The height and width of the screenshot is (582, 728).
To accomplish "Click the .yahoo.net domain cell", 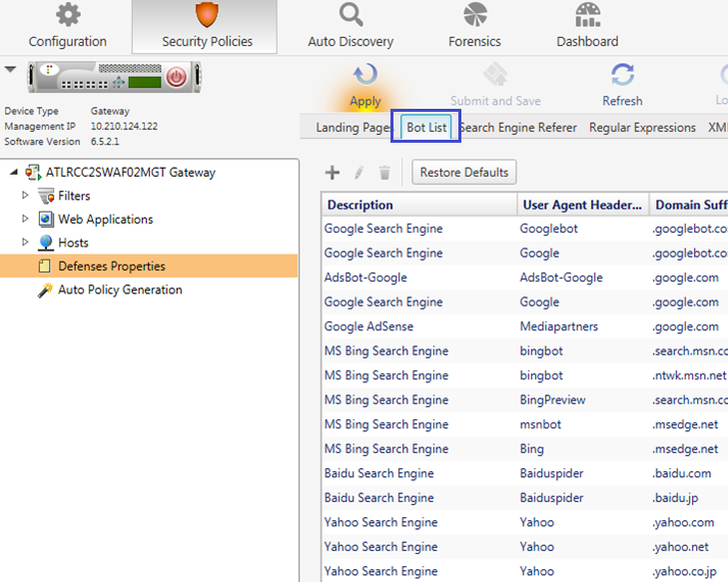I will (x=681, y=547).
